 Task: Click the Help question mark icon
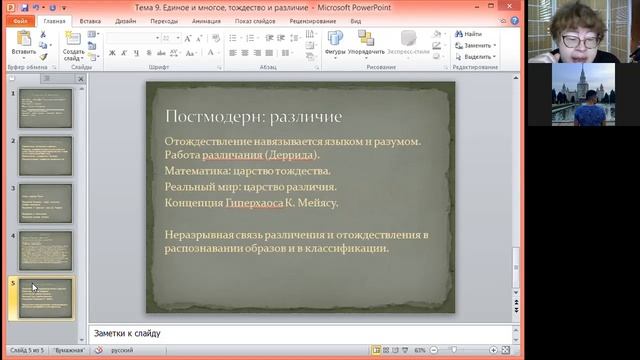[515, 20]
